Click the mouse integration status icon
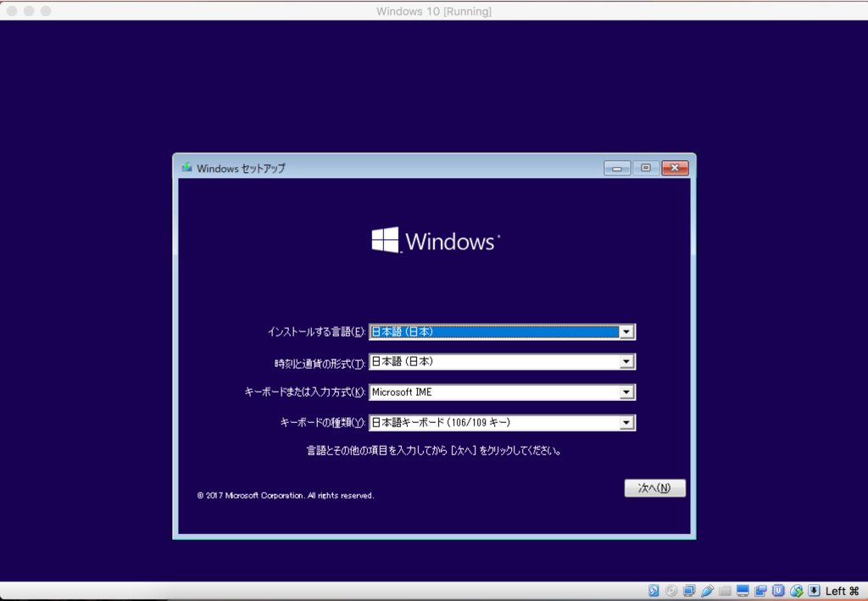The height and width of the screenshot is (601, 868). [797, 590]
